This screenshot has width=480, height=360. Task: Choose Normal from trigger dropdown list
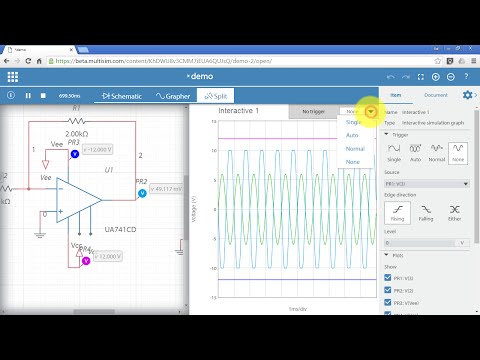(355, 149)
